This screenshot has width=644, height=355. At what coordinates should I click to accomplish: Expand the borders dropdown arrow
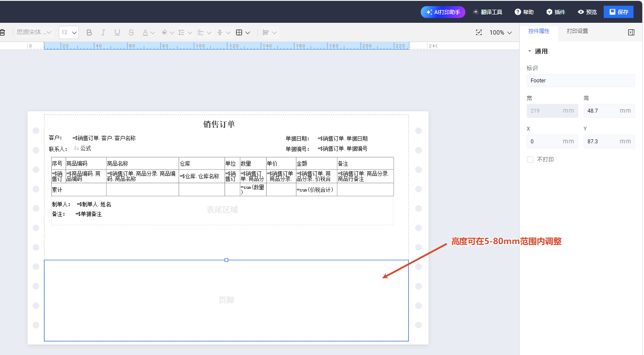tap(248, 33)
